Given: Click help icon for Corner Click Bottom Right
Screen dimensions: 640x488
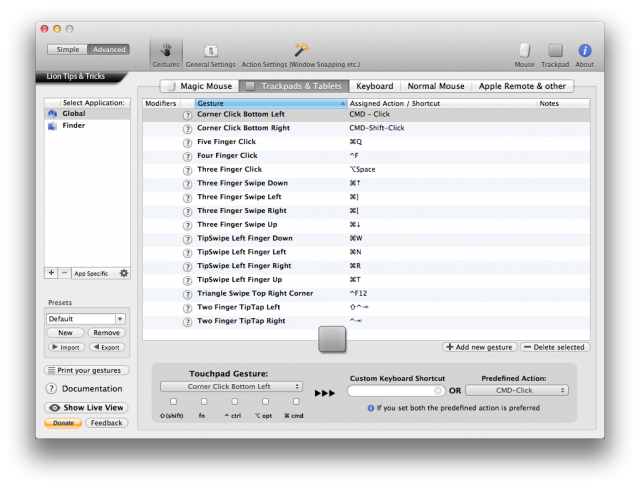Looking at the screenshot, I should coord(187,129).
